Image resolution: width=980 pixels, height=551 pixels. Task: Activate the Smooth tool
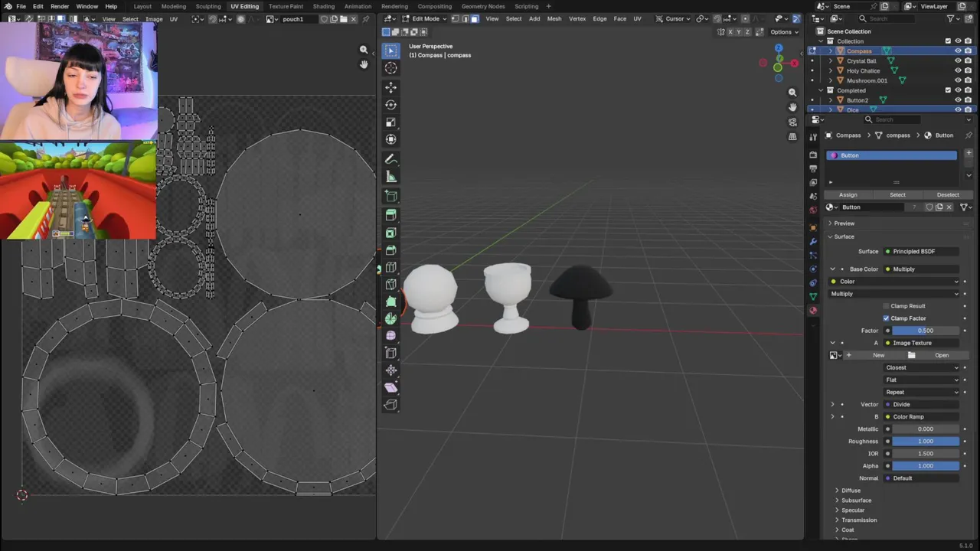point(390,336)
